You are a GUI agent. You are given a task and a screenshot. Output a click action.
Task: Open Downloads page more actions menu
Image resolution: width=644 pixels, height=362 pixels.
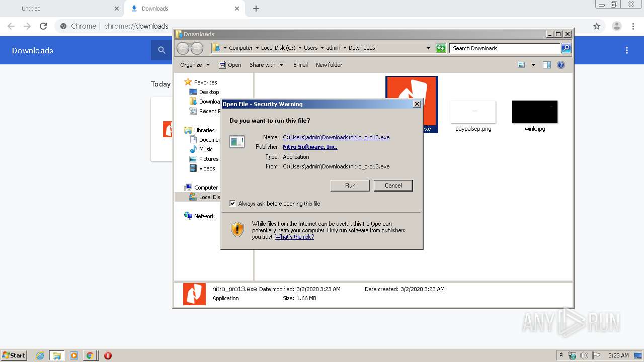click(627, 50)
